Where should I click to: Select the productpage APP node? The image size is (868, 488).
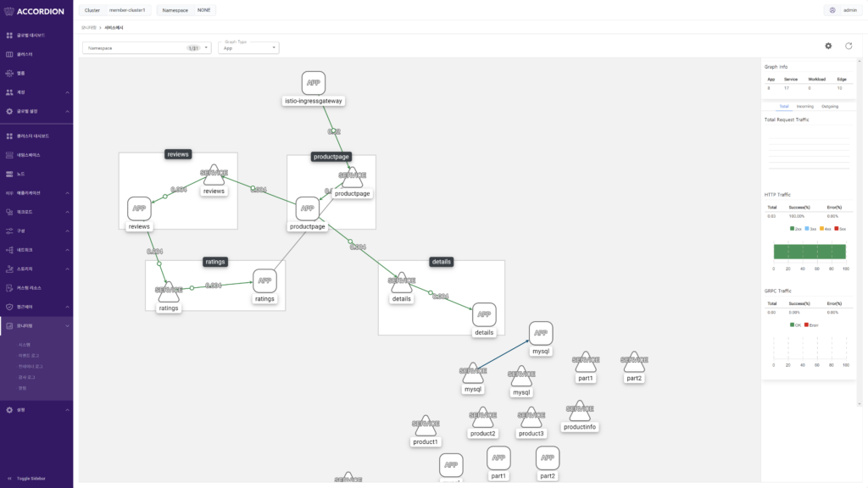click(307, 208)
